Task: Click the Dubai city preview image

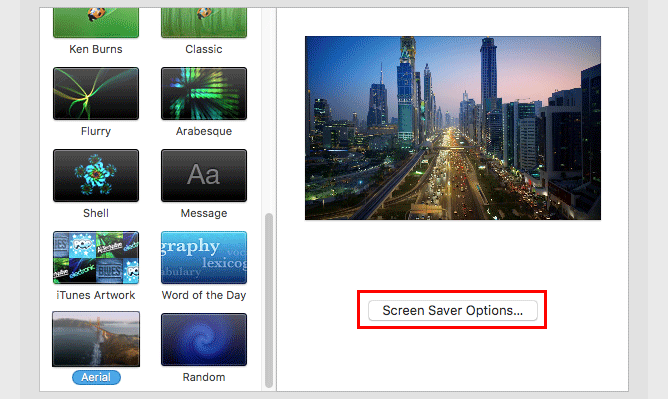Action: pos(453,128)
